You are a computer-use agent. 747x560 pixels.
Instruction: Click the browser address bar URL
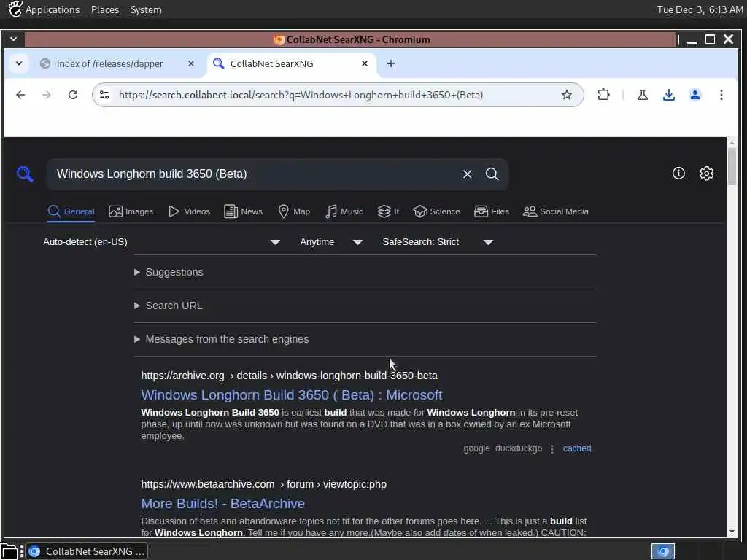pos(301,95)
